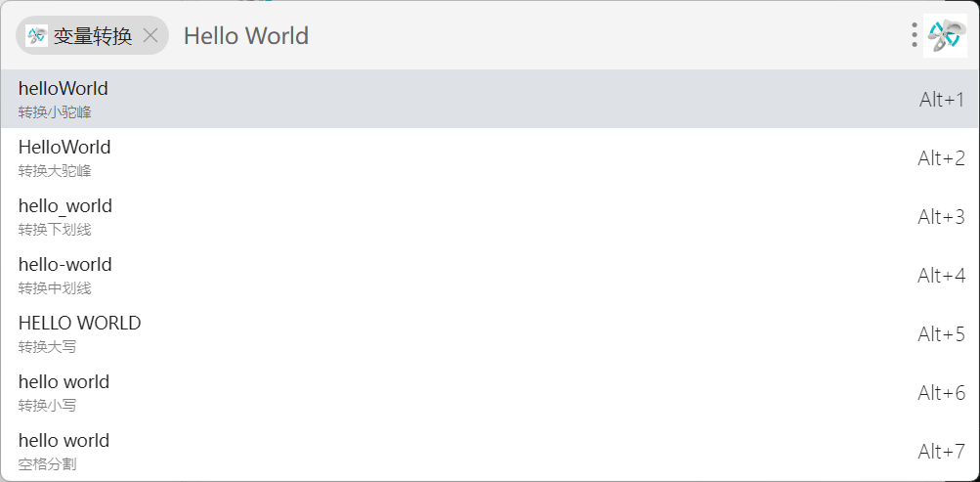Remove the 变量转换 plugin tag with X

click(x=150, y=36)
